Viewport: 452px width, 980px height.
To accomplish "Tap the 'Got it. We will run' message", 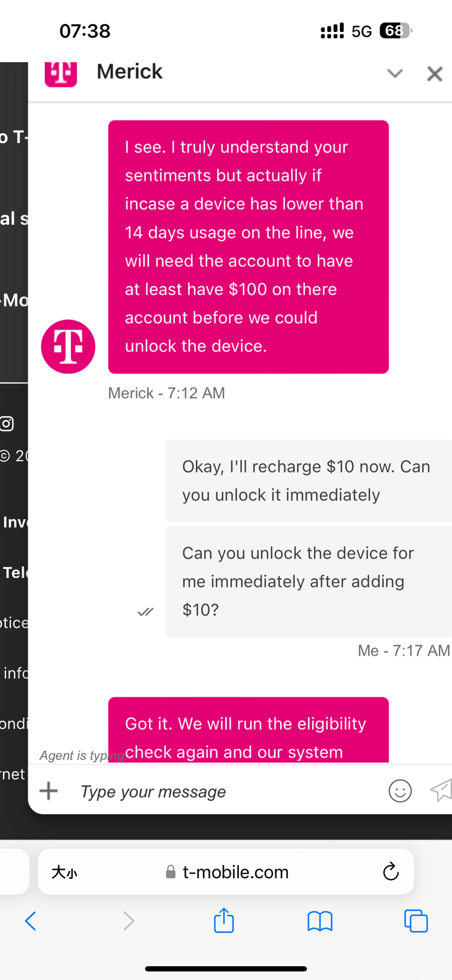I will coord(248,730).
